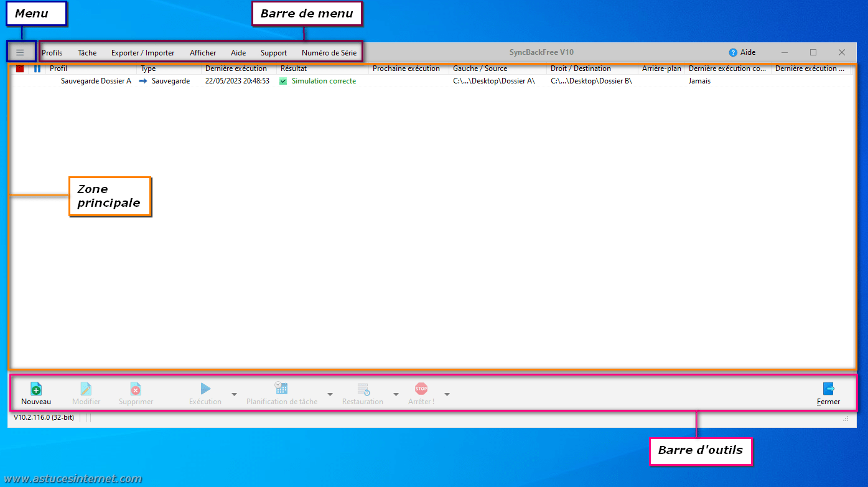This screenshot has width=868, height=487.
Task: Click the blue pause column header icon
Action: click(x=37, y=69)
